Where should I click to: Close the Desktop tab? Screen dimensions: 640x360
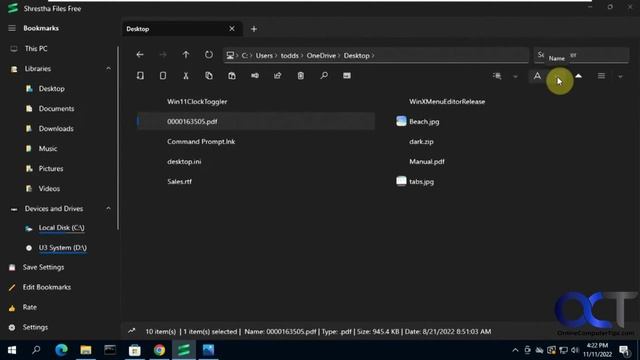[232, 29]
